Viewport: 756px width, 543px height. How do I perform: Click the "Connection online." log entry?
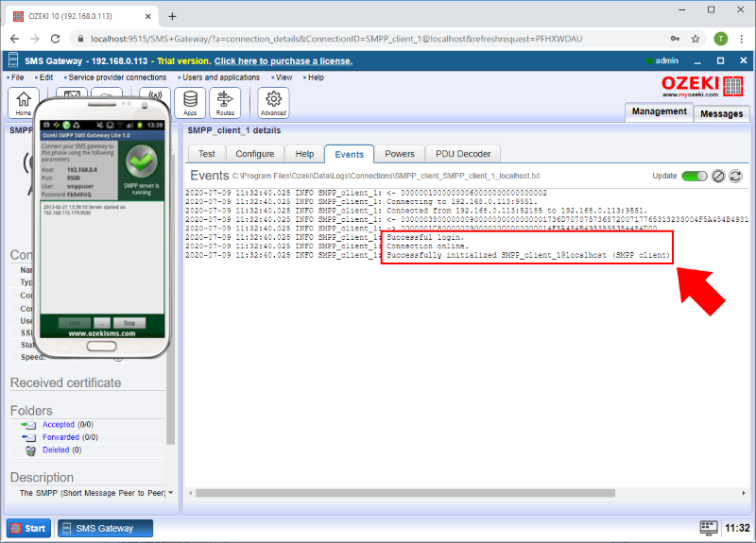427,246
